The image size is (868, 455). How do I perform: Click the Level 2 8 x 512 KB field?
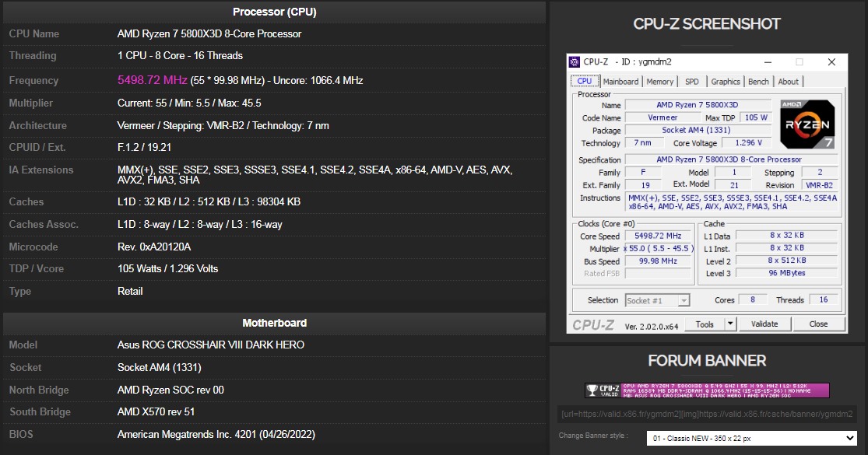click(786, 261)
